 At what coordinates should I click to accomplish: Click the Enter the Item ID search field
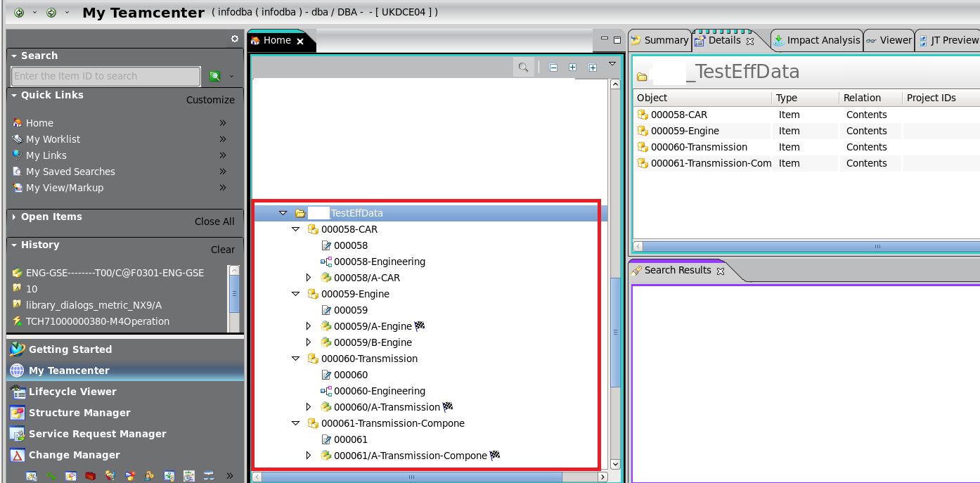[x=106, y=76]
